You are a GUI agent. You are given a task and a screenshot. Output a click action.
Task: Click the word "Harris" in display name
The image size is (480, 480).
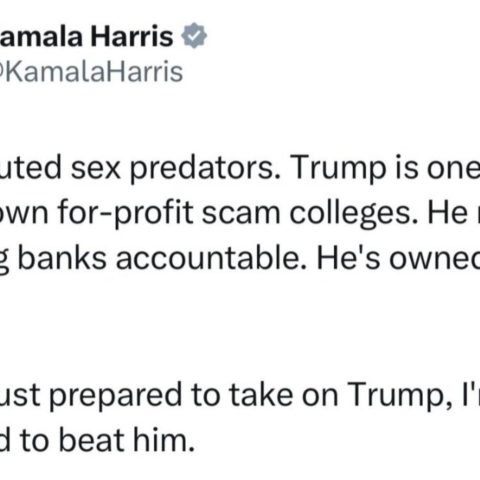tap(132, 36)
